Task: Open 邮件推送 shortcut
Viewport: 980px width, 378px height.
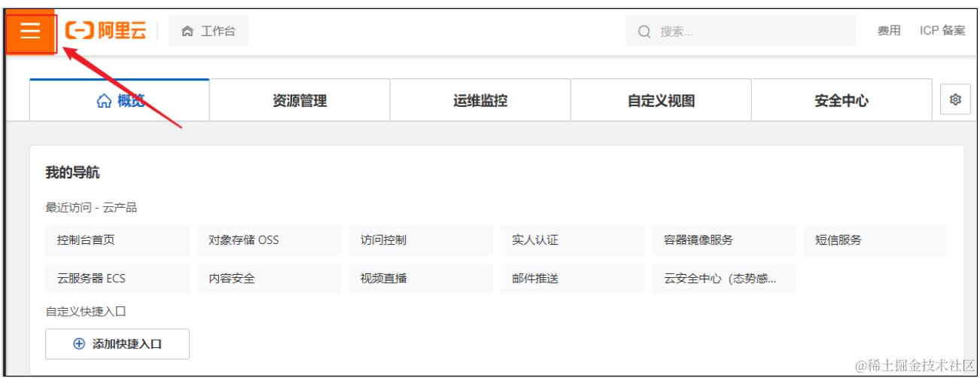Action: (x=573, y=279)
